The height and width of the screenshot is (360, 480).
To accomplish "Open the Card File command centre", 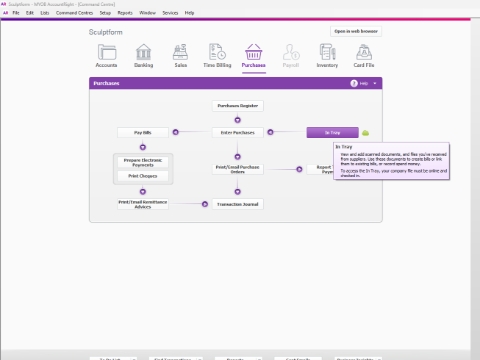I will click(x=364, y=56).
